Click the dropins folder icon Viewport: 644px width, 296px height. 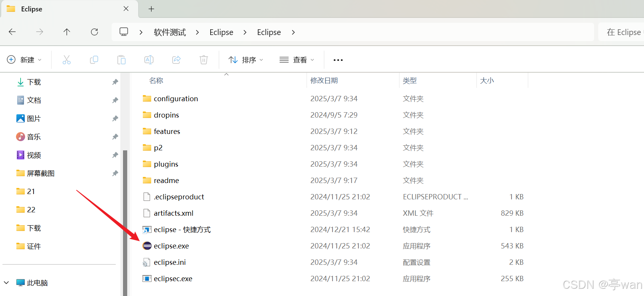147,115
